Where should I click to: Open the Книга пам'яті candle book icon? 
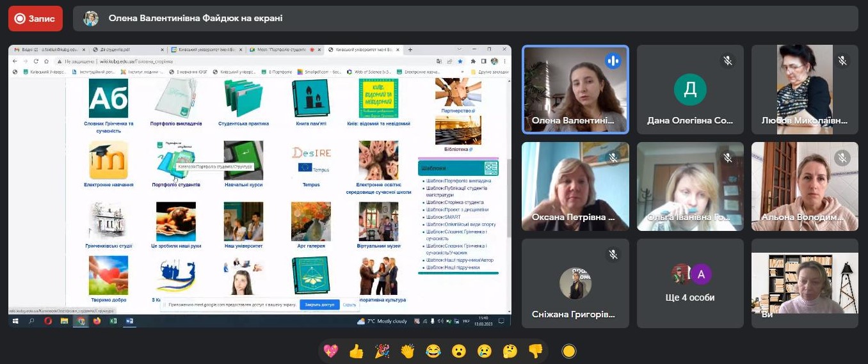[x=310, y=98]
